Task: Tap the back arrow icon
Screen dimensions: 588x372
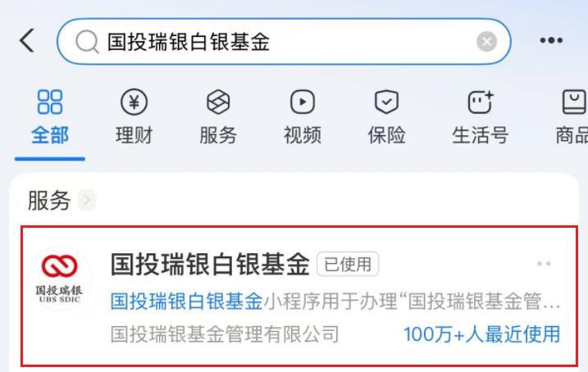Action: (x=27, y=40)
